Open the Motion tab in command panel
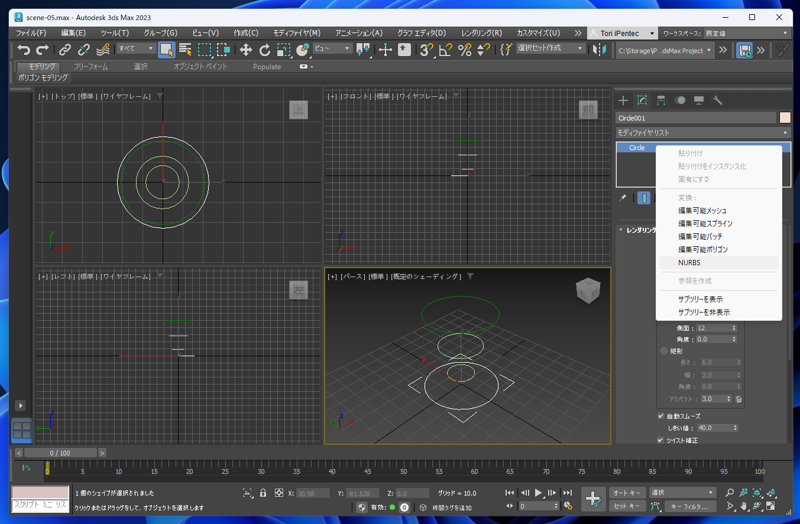 point(680,100)
